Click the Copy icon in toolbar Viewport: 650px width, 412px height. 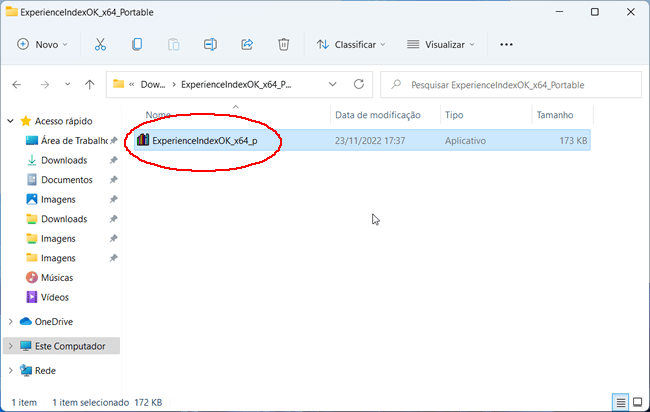pyautogui.click(x=137, y=45)
